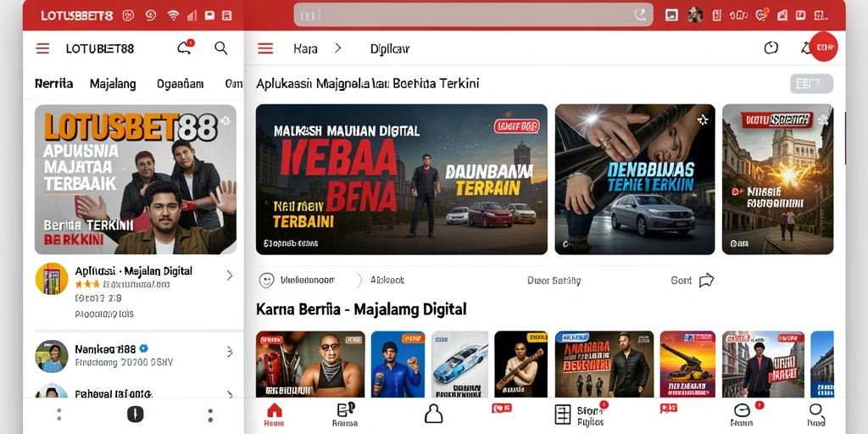Open the large KEBAA BENA banner thumbnail
Screen dimensions: 868x434
tap(401, 180)
